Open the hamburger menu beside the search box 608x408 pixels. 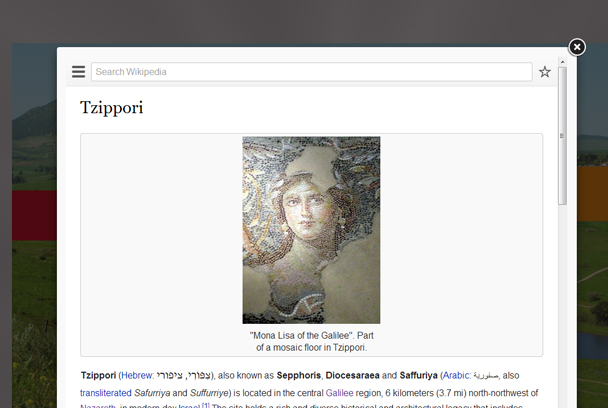(x=78, y=72)
